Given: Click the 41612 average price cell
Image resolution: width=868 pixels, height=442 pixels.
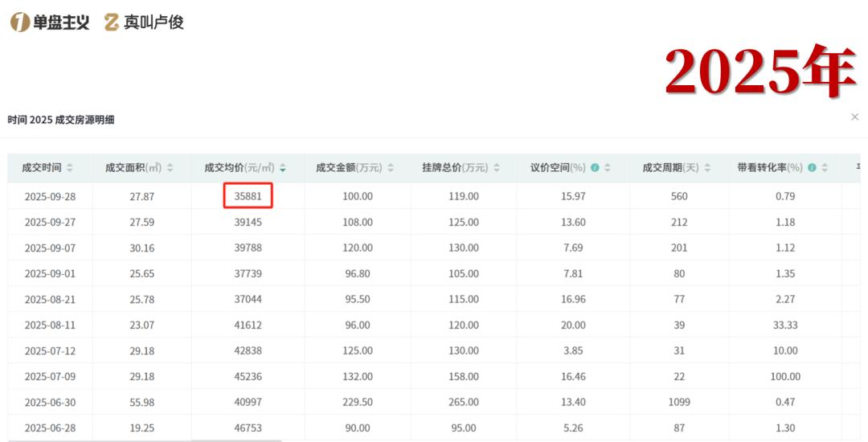Looking at the screenshot, I should 248,325.
